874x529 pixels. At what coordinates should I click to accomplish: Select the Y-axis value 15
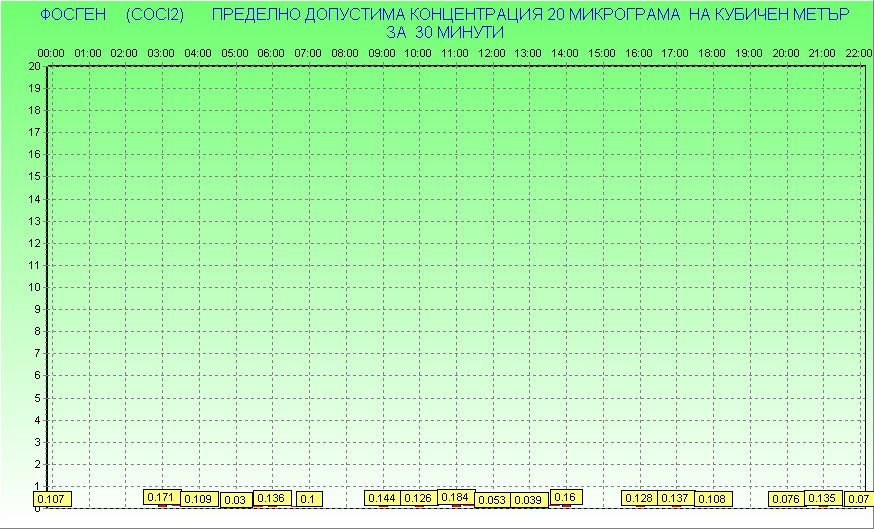pos(34,176)
